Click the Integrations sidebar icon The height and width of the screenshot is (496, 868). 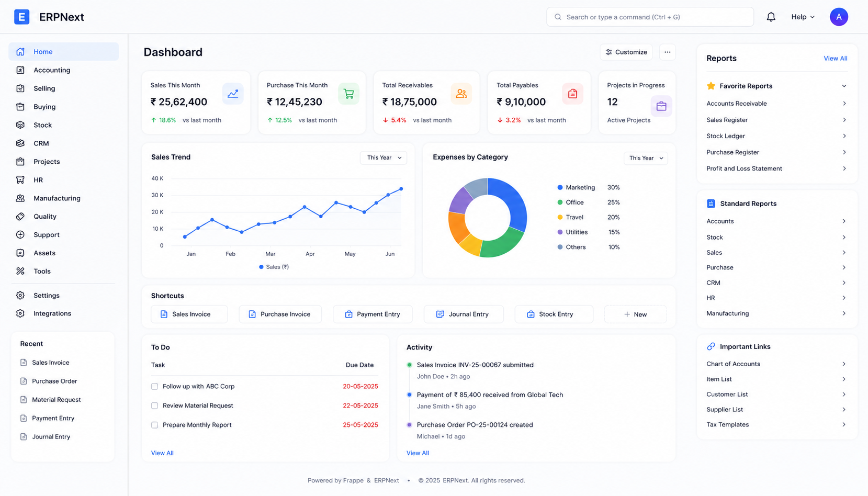click(20, 313)
